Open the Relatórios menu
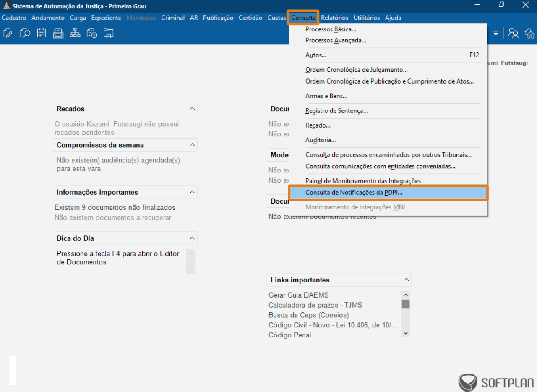Screen dimensions: 537x392 [335, 18]
